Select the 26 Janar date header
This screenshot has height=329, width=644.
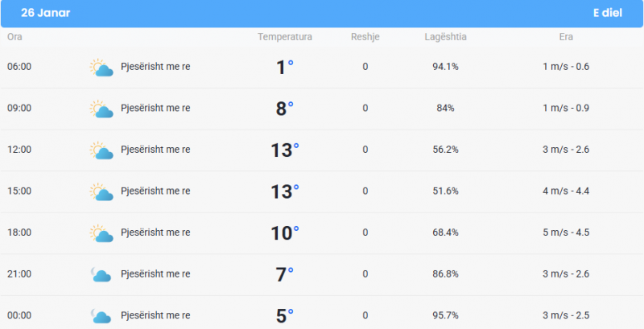click(46, 13)
